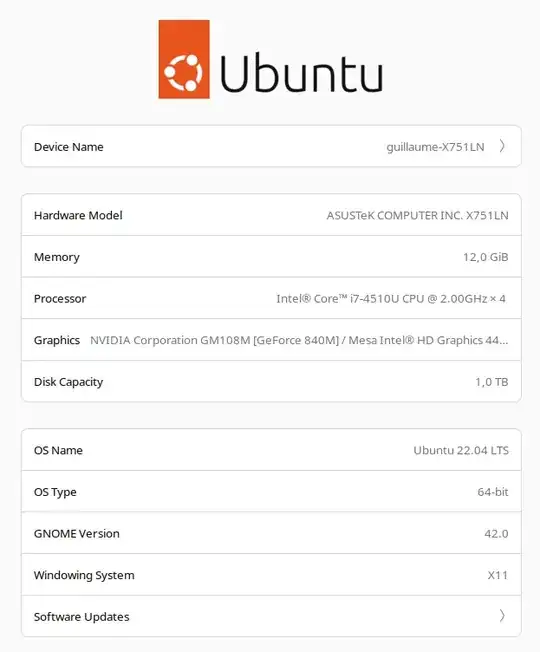Click the Intel Core i7-4510U processor value
The height and width of the screenshot is (652, 540).
(x=391, y=299)
